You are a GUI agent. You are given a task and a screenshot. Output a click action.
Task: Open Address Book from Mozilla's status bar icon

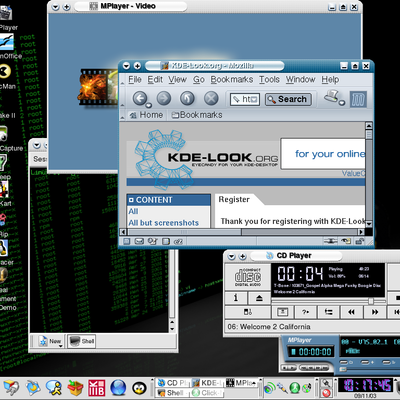(166, 241)
